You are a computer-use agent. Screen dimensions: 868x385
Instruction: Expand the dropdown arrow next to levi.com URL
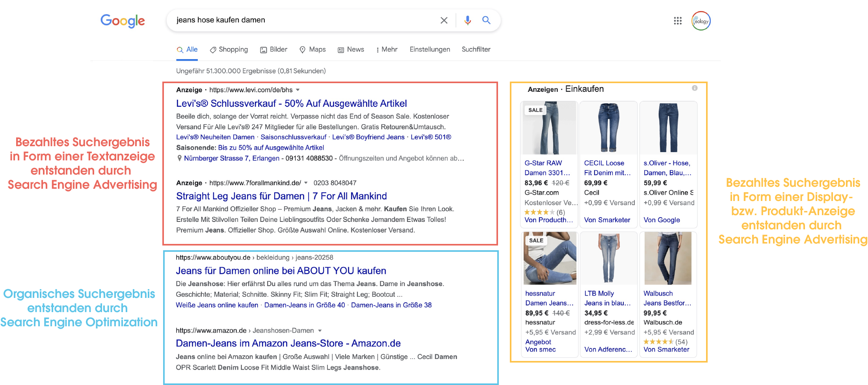tap(298, 90)
